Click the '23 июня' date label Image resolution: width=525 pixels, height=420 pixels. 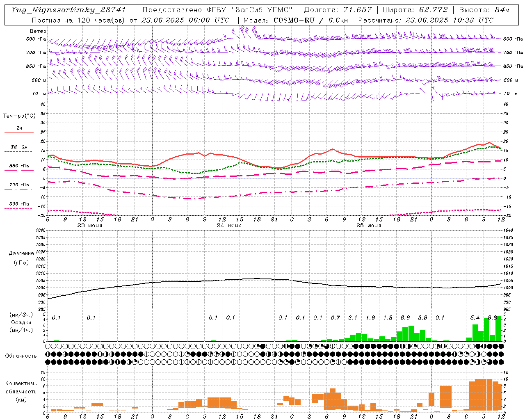point(90,226)
